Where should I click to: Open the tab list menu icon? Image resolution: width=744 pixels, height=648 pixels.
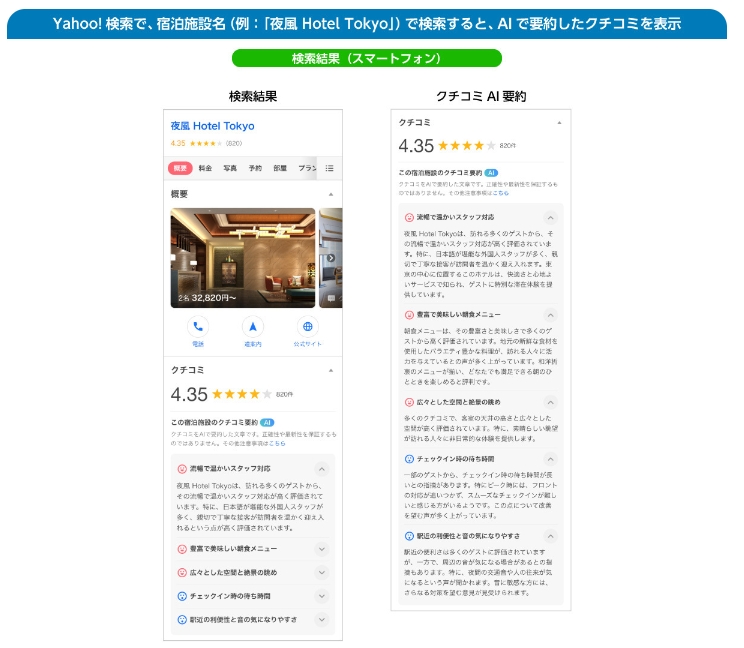pyautogui.click(x=329, y=168)
